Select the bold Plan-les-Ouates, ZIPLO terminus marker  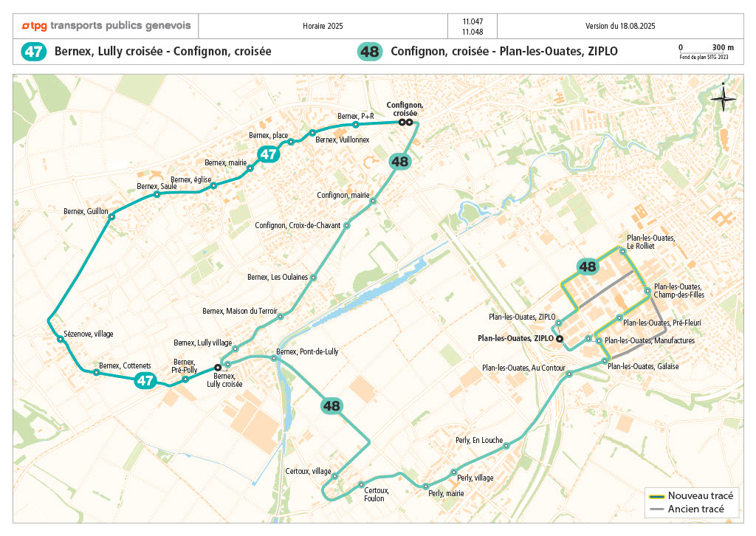(x=560, y=339)
